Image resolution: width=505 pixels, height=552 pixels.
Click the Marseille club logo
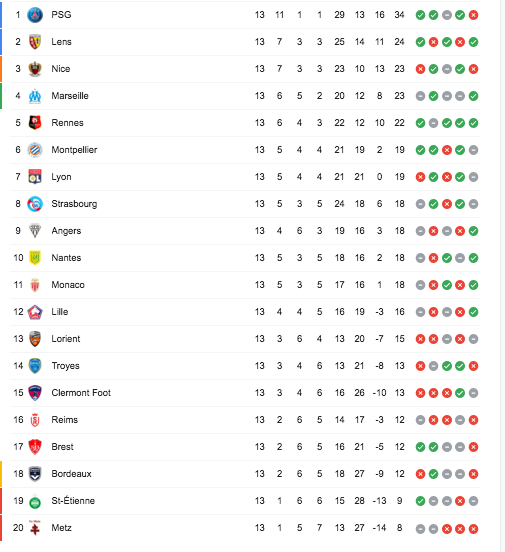(35, 96)
